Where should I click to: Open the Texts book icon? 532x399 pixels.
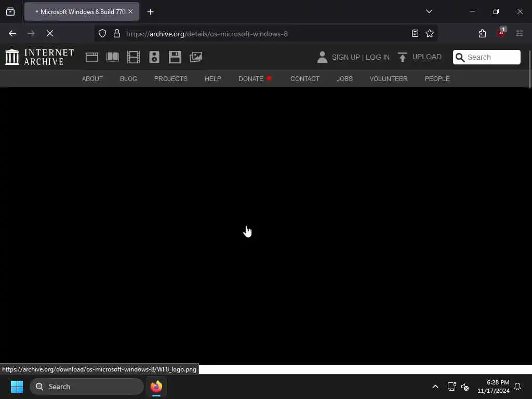tap(113, 57)
